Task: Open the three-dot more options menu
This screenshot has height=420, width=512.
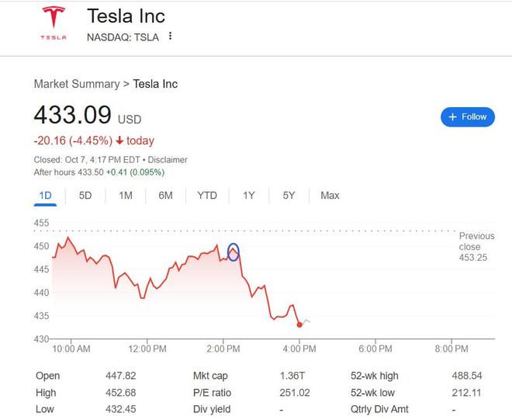Action: 170,36
